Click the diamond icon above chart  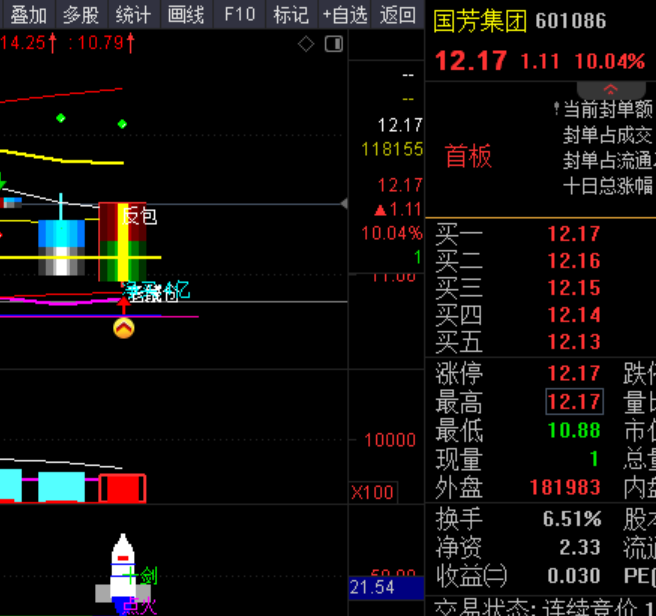click(306, 44)
